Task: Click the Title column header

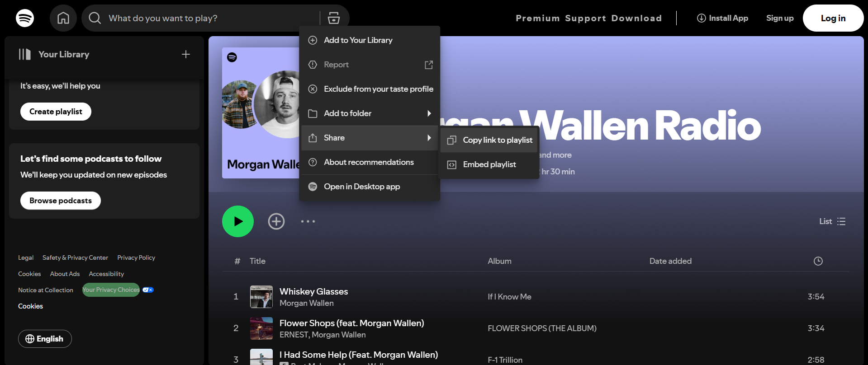Action: click(257, 261)
